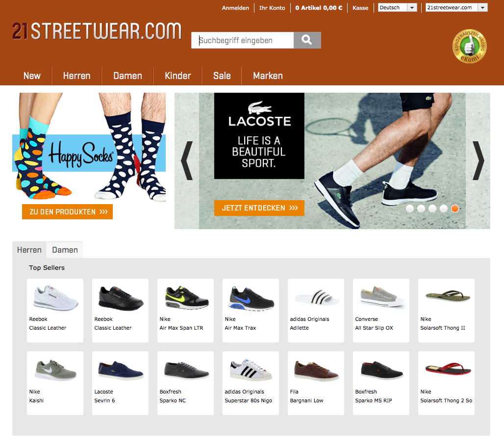This screenshot has width=504, height=446.
Task: Select the orange active carousel dot
Action: point(455,209)
